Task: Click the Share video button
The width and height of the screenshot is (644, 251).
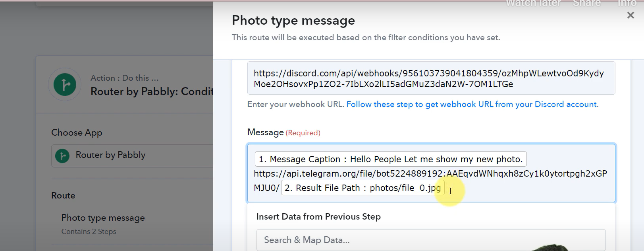Action: [x=587, y=4]
